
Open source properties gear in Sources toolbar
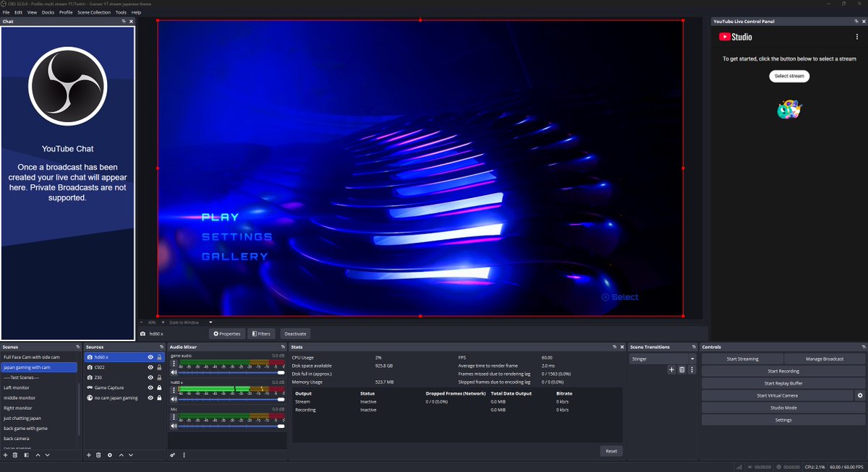click(109, 455)
